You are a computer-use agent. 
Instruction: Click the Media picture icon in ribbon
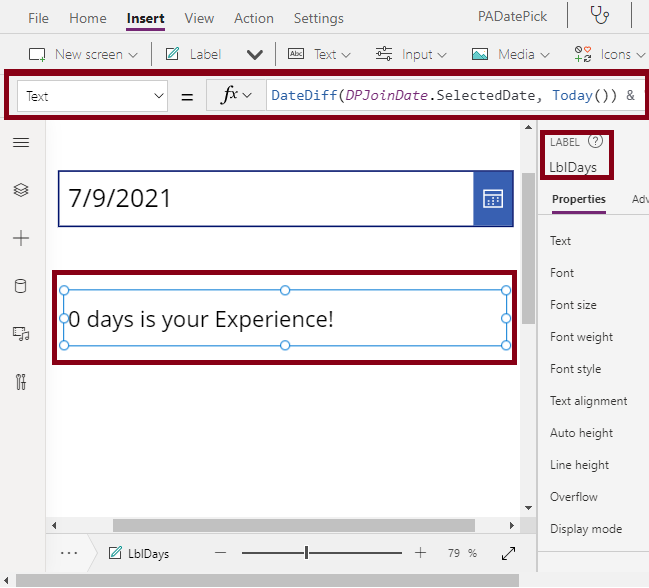click(x=480, y=54)
